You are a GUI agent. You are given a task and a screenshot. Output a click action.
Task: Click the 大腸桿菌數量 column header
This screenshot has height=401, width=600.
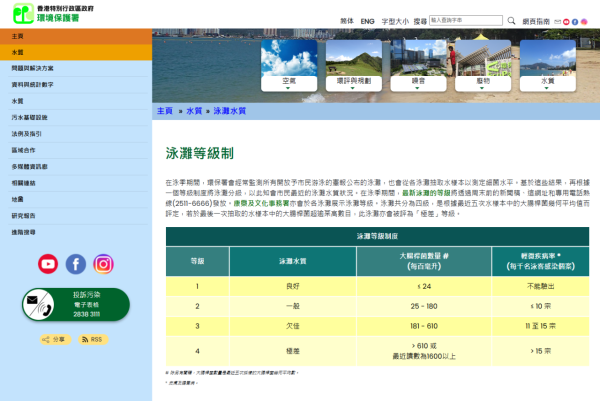(424, 261)
